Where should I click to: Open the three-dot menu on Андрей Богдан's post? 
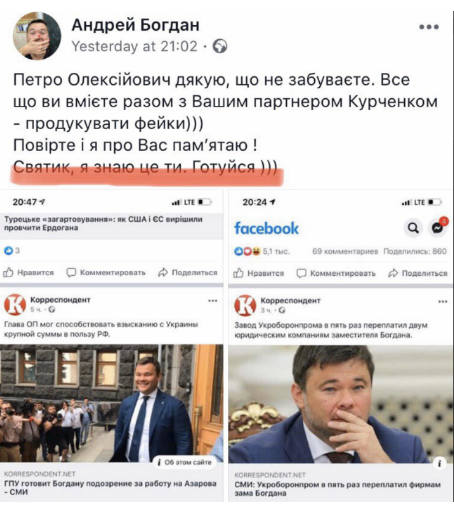coord(429,27)
